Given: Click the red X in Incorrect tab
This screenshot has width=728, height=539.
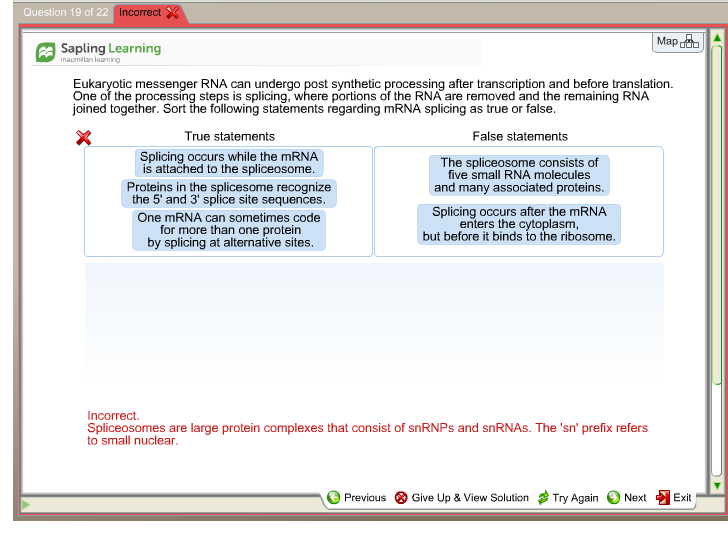Looking at the screenshot, I should tap(172, 13).
